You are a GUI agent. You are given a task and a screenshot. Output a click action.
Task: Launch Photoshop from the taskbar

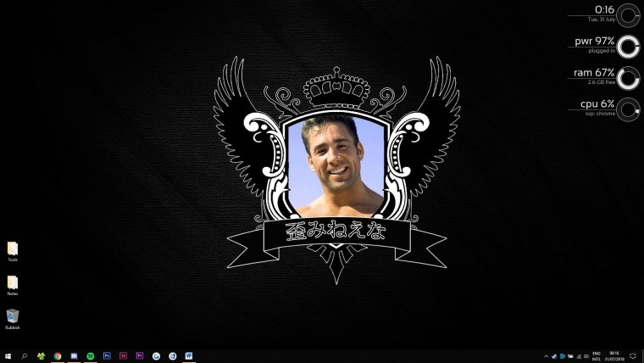(107, 356)
